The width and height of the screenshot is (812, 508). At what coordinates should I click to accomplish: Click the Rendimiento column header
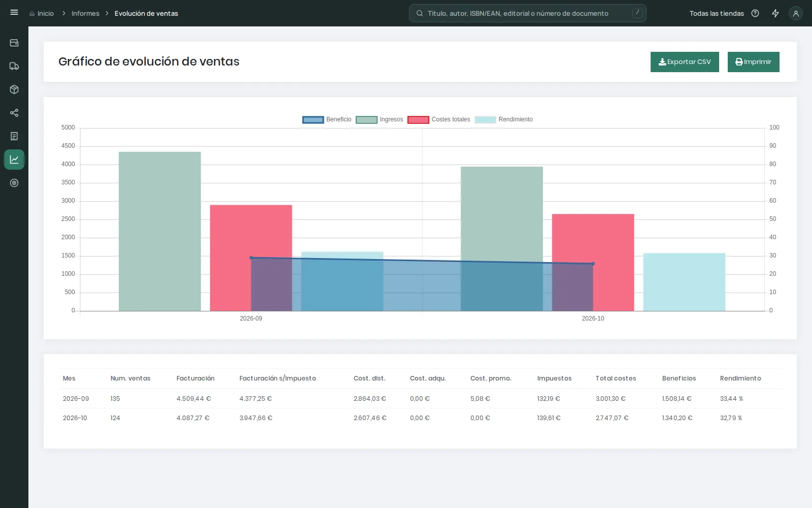[740, 378]
